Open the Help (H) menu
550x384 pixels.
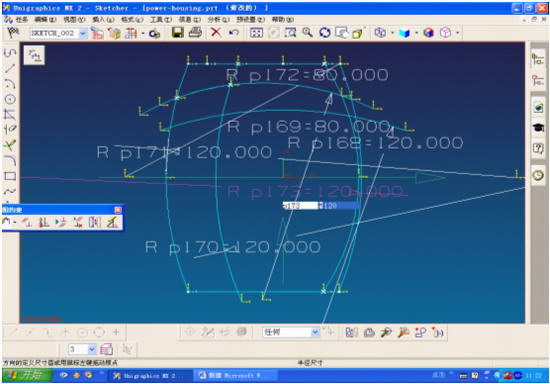coord(283,19)
